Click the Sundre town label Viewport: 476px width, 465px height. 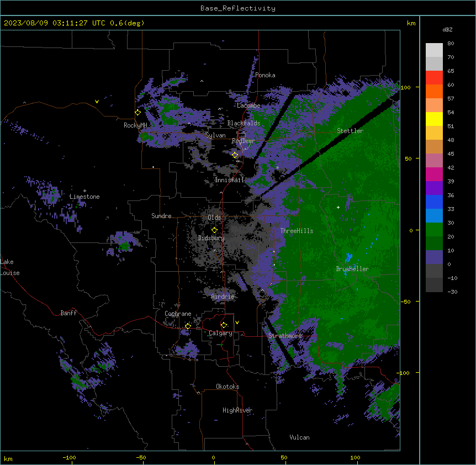(161, 216)
